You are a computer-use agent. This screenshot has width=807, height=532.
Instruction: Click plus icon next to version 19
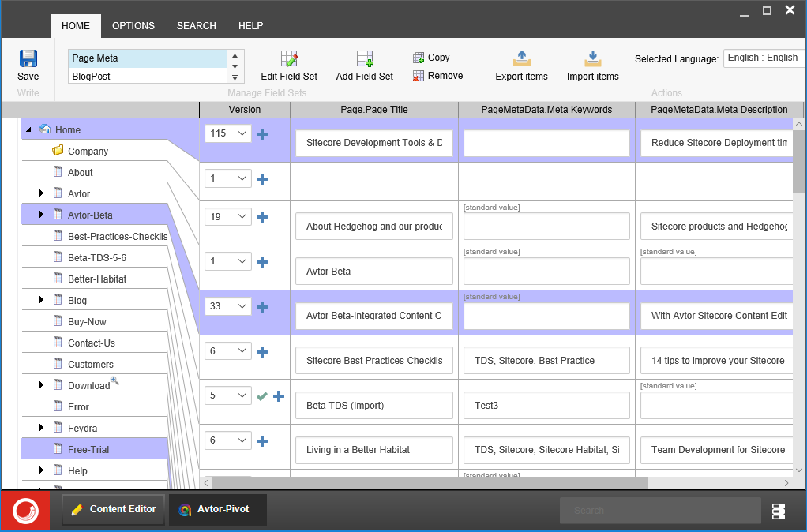coord(262,217)
